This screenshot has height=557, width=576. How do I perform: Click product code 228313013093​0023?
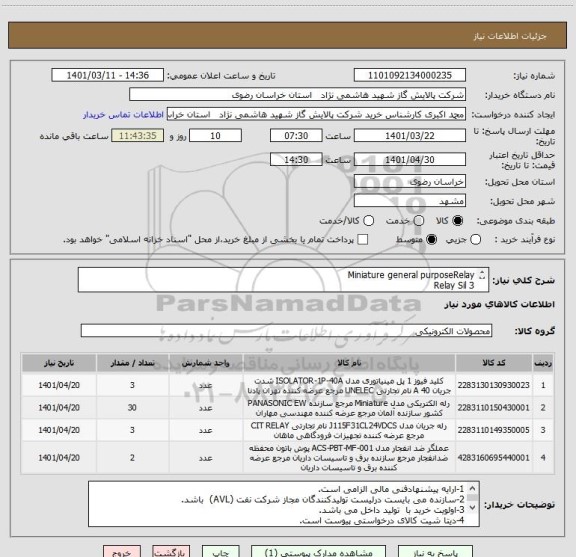click(494, 385)
